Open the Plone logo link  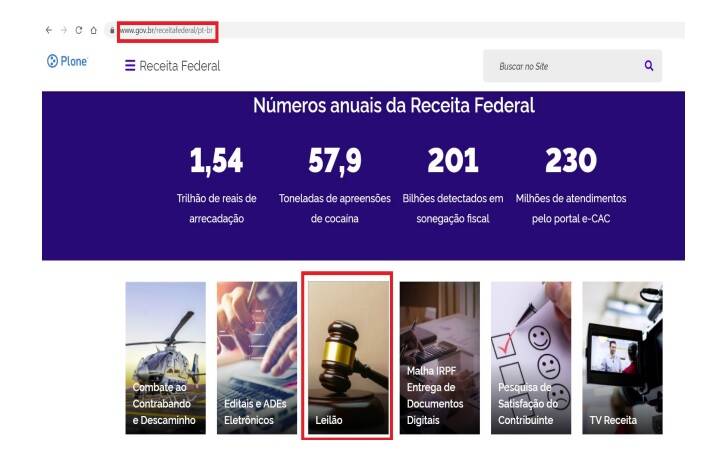click(68, 61)
